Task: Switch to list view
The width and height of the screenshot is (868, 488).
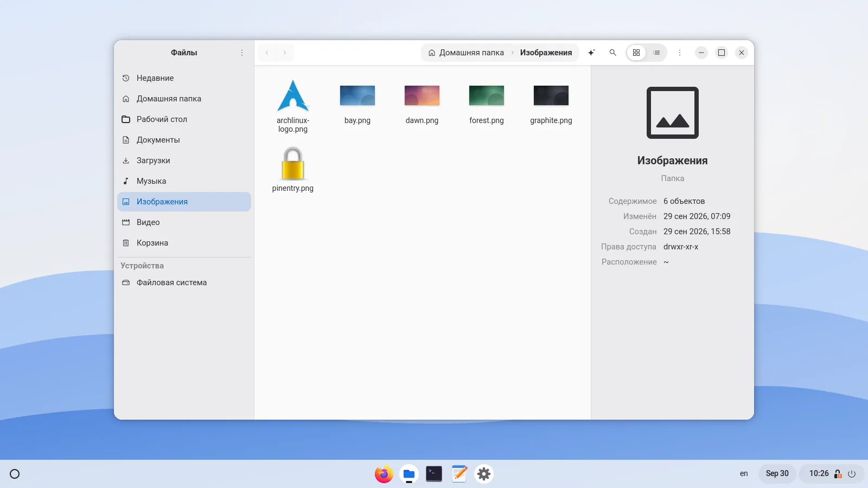Action: (656, 53)
